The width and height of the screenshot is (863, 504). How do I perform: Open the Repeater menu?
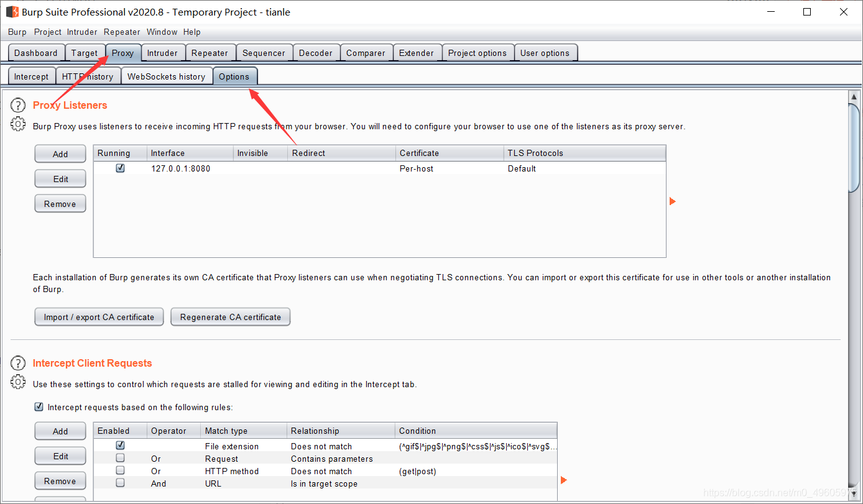(x=122, y=32)
